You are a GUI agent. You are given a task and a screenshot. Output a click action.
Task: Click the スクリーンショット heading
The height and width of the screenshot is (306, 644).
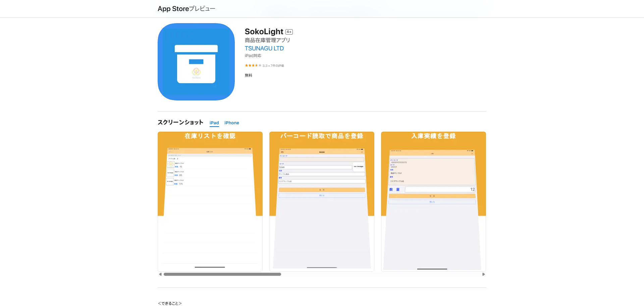pyautogui.click(x=180, y=122)
